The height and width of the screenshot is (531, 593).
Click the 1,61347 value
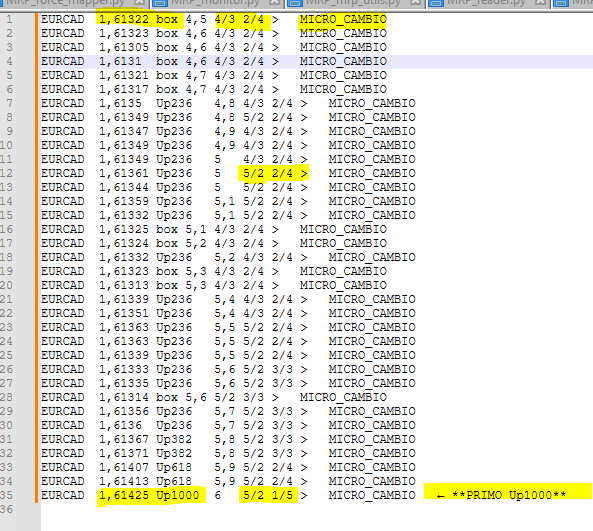coord(124,131)
